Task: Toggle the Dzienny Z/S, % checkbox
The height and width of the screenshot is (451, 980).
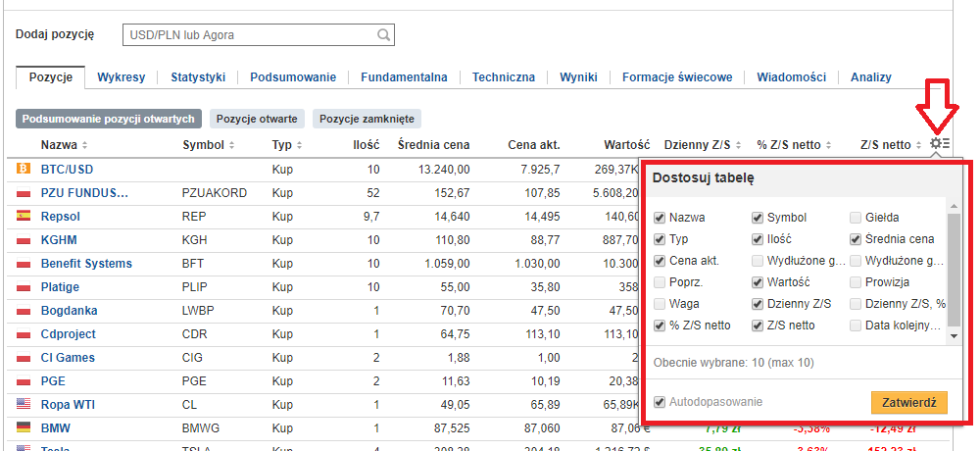Action: (x=855, y=303)
